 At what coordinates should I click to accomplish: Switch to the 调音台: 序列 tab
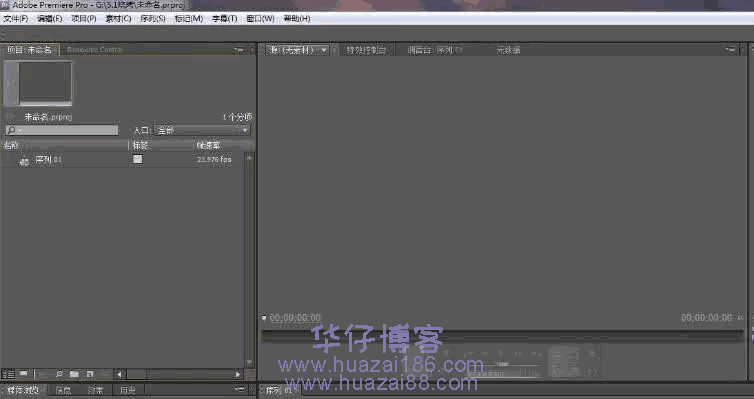tap(434, 50)
